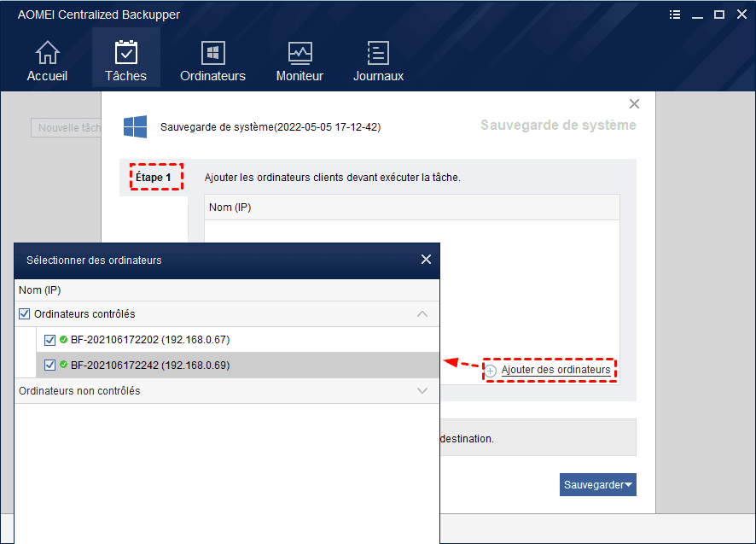The image size is (756, 544).
Task: Switch to the Tâches tab label
Action: (125, 76)
